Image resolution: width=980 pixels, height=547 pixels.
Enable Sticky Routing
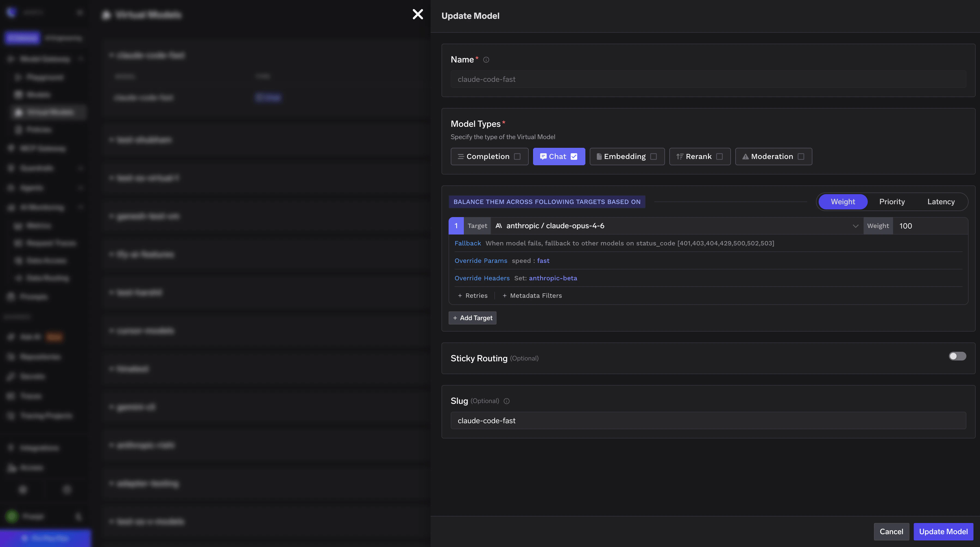click(x=958, y=356)
